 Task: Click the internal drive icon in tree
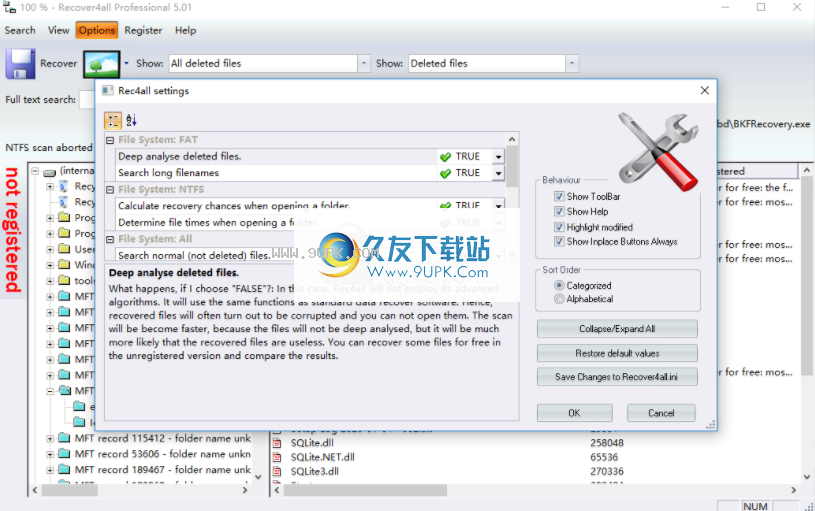coord(49,172)
